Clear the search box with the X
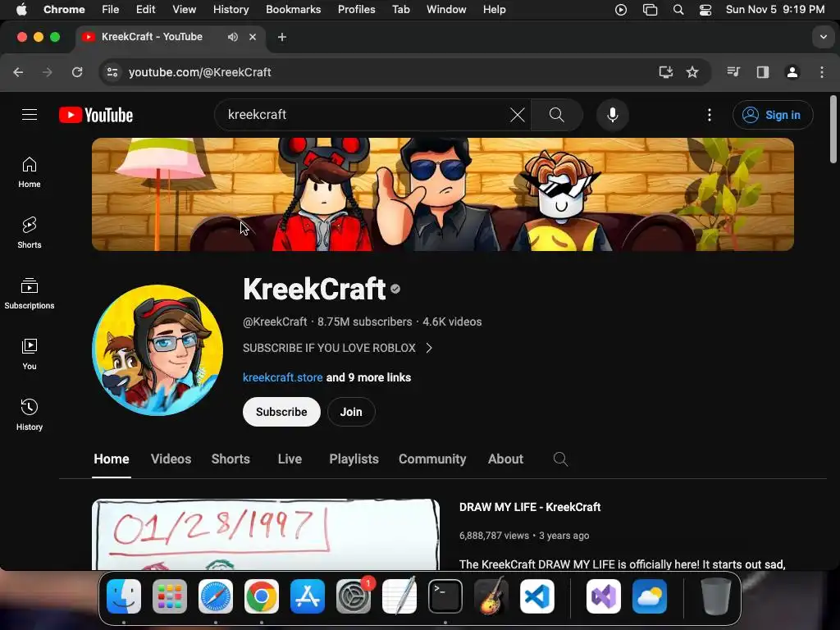840x630 pixels. pos(517,115)
